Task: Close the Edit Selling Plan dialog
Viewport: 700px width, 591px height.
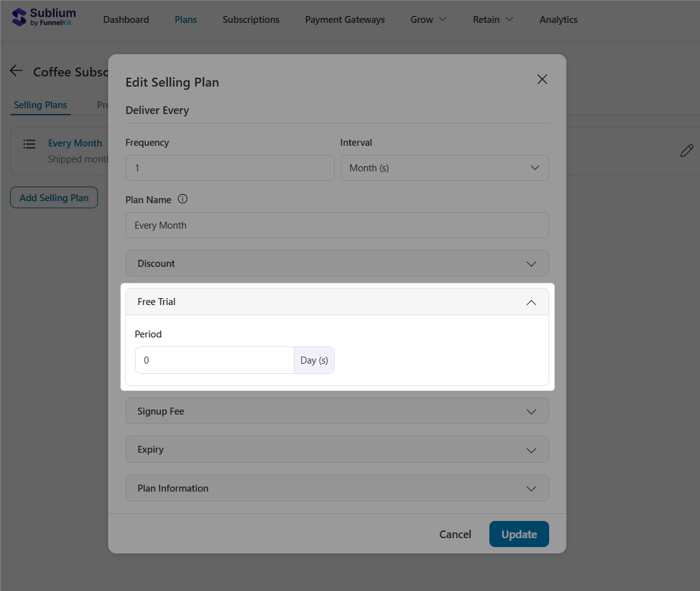Action: [542, 79]
